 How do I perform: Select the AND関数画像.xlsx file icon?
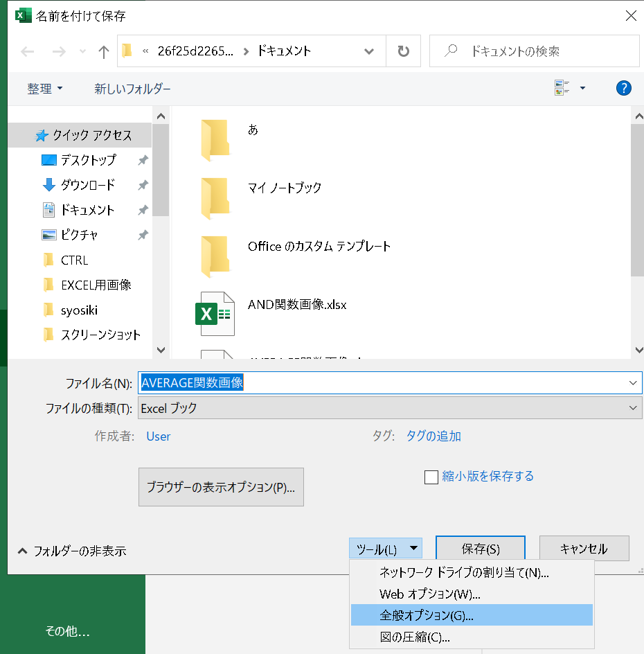pos(215,314)
